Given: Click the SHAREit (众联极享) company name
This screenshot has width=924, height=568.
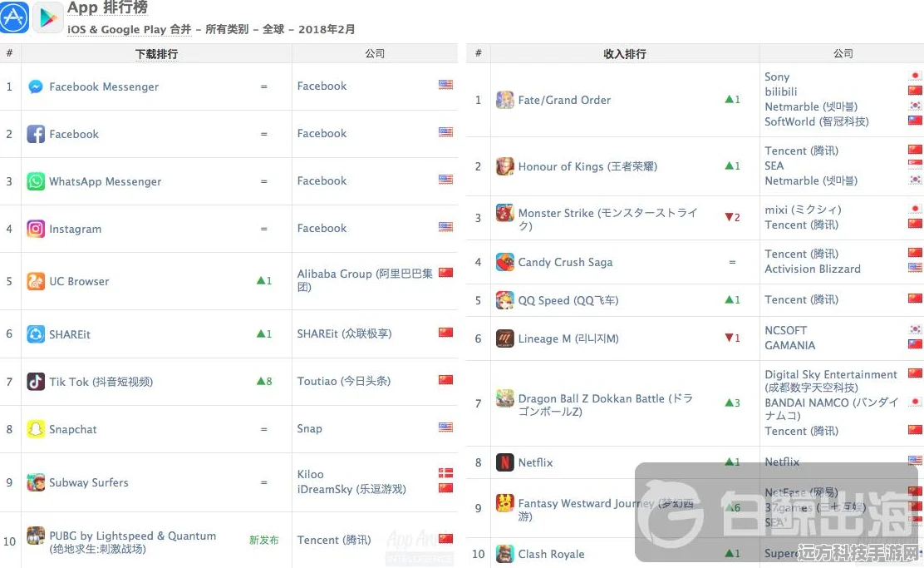Looking at the screenshot, I should 344,333.
